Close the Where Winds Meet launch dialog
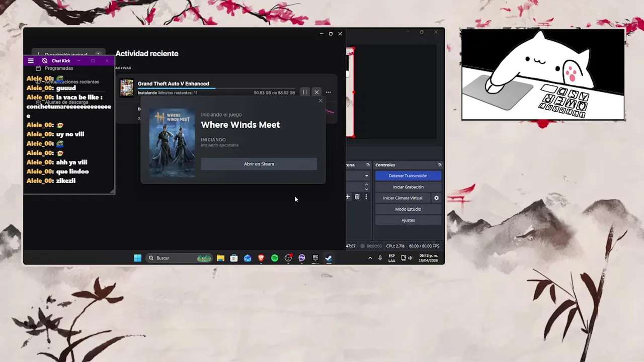 (320, 101)
